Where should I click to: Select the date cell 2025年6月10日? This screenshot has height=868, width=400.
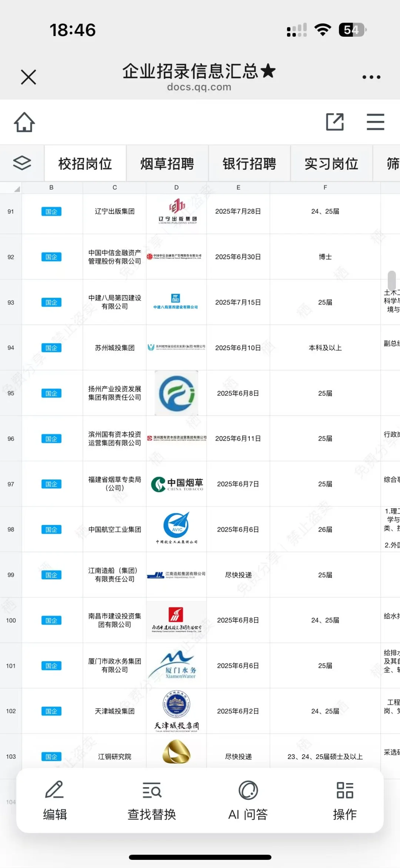pyautogui.click(x=238, y=348)
